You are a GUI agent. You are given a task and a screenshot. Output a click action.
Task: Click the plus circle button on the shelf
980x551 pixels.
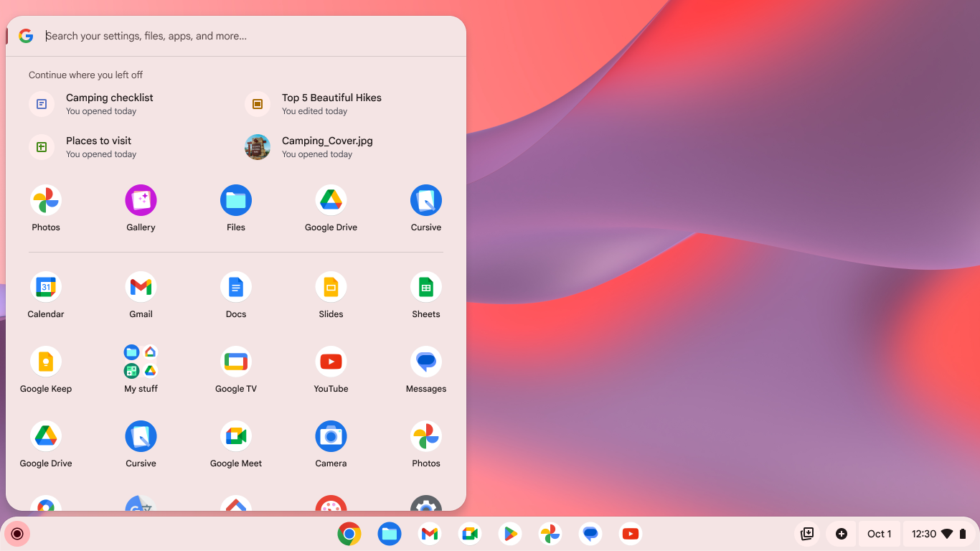click(842, 534)
